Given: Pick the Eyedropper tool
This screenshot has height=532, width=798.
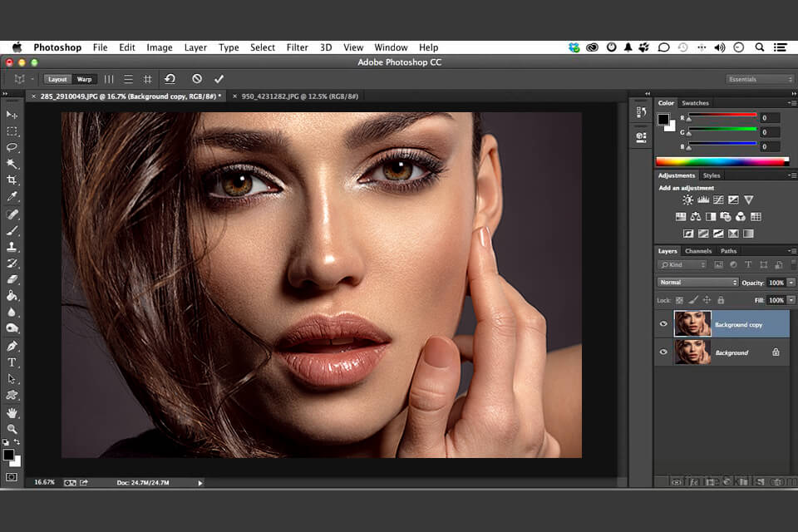Looking at the screenshot, I should coord(12,196).
